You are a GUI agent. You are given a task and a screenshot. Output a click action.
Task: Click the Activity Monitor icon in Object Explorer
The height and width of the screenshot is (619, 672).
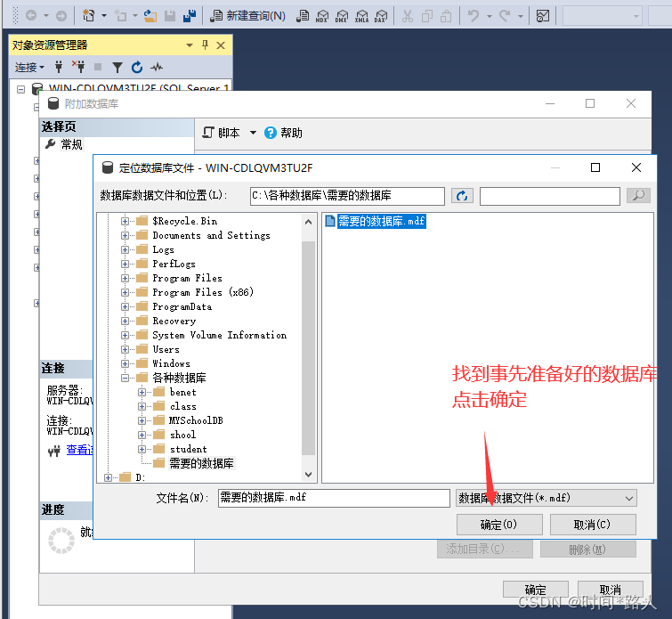pos(157,67)
